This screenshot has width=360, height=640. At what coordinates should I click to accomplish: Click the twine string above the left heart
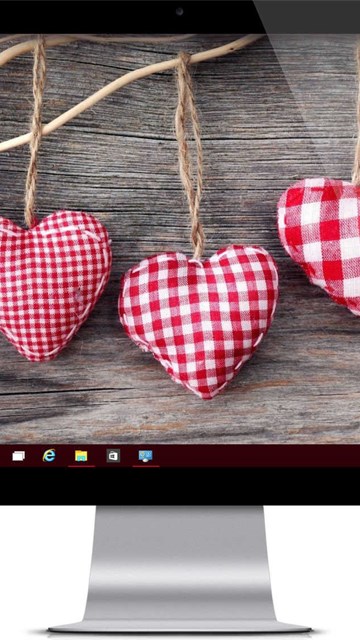[35, 131]
